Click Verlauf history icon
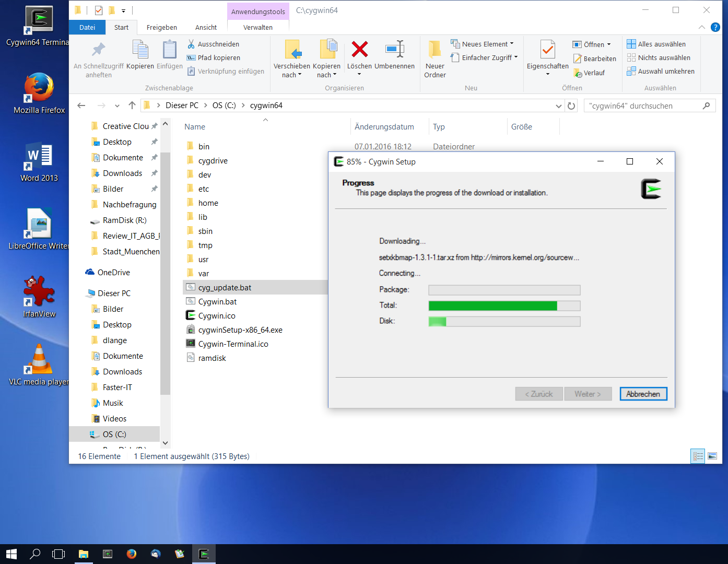728x564 pixels. [x=578, y=73]
